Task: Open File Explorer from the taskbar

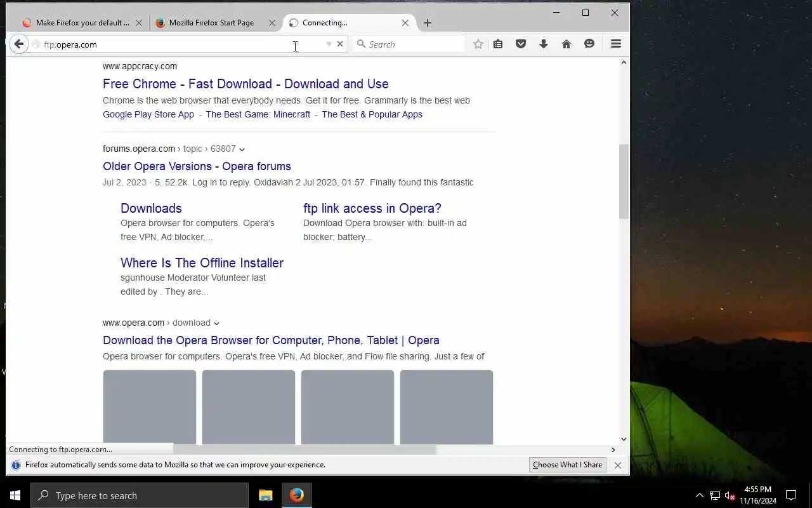Action: pos(266,495)
